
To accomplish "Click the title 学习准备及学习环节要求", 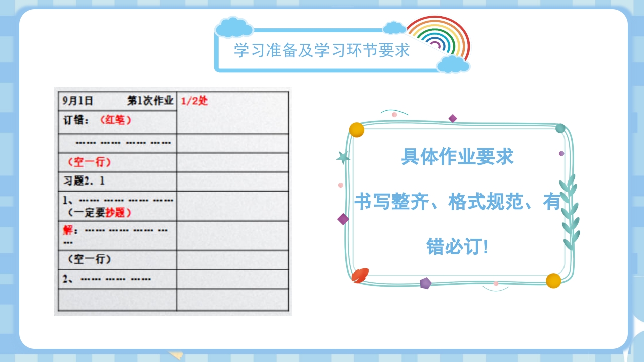I will tap(322, 50).
